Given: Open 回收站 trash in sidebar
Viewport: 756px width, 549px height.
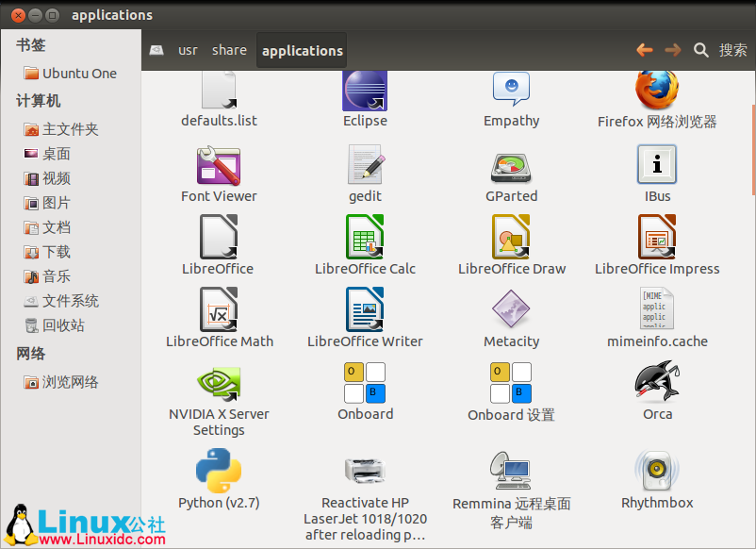Looking at the screenshot, I should (x=55, y=326).
